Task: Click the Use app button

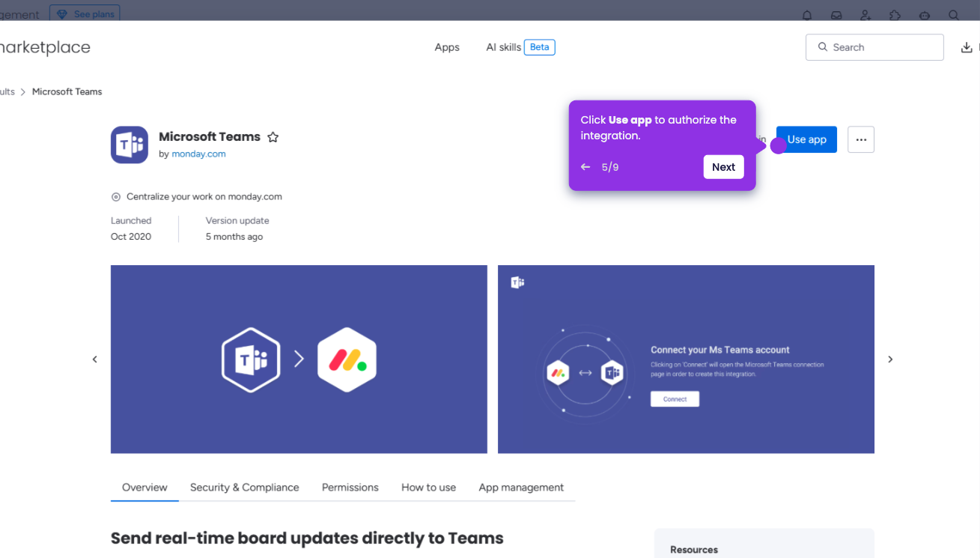Action: point(806,139)
